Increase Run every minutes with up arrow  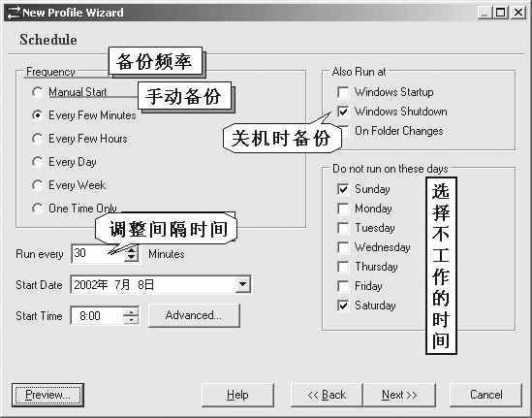pyautogui.click(x=131, y=249)
